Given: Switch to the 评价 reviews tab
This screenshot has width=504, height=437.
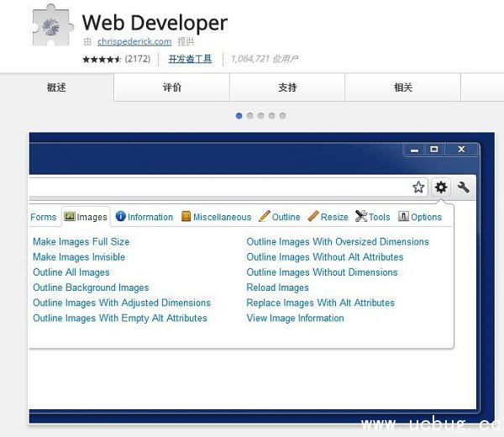Looking at the screenshot, I should (172, 87).
